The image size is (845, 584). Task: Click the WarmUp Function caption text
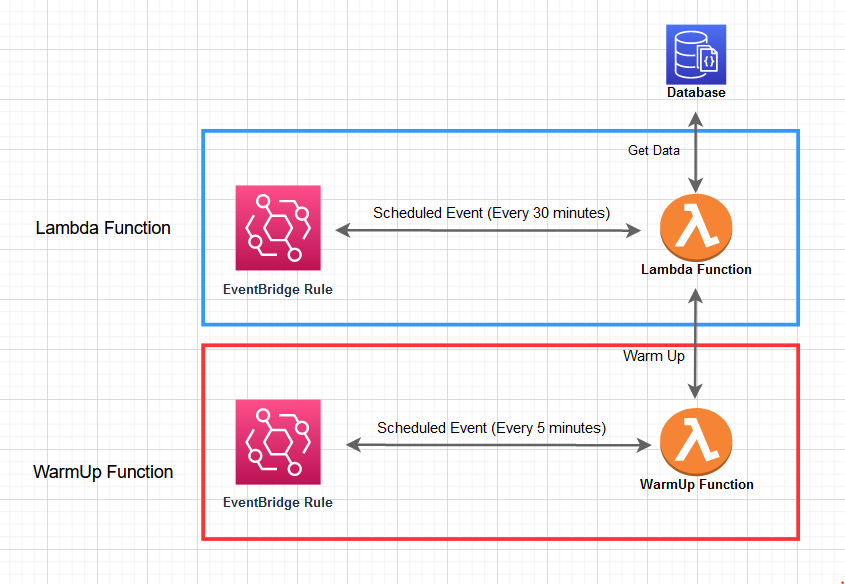click(696, 484)
